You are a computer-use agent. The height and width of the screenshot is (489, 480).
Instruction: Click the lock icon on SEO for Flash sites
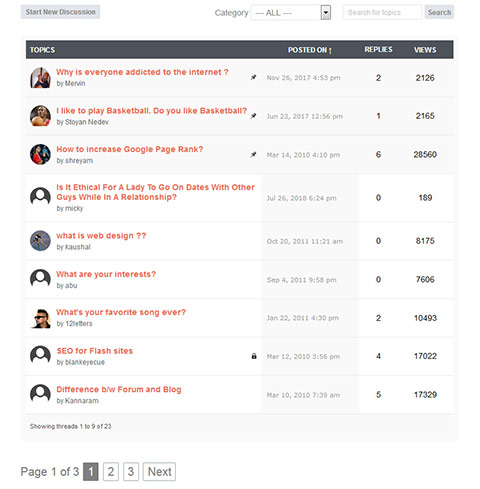click(254, 356)
